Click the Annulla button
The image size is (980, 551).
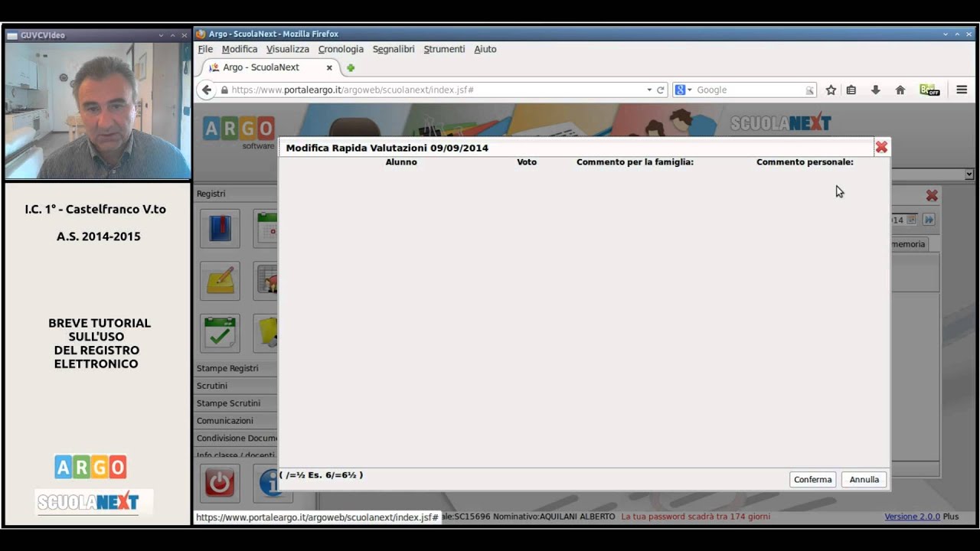864,479
